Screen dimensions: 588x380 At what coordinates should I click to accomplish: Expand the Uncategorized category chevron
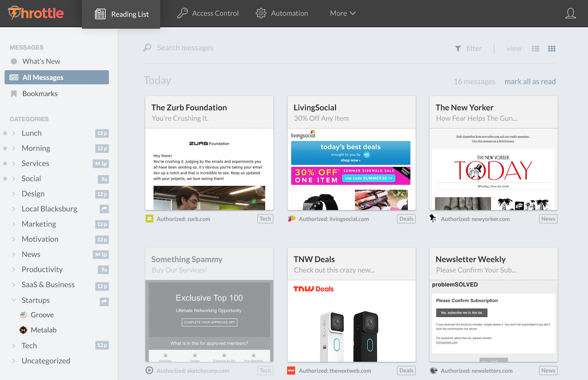(14, 361)
